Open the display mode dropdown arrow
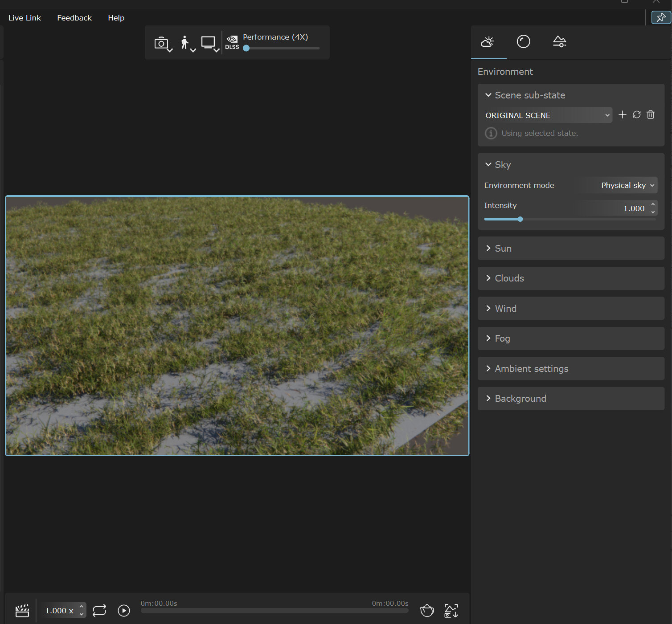Image resolution: width=672 pixels, height=624 pixels. (x=217, y=50)
